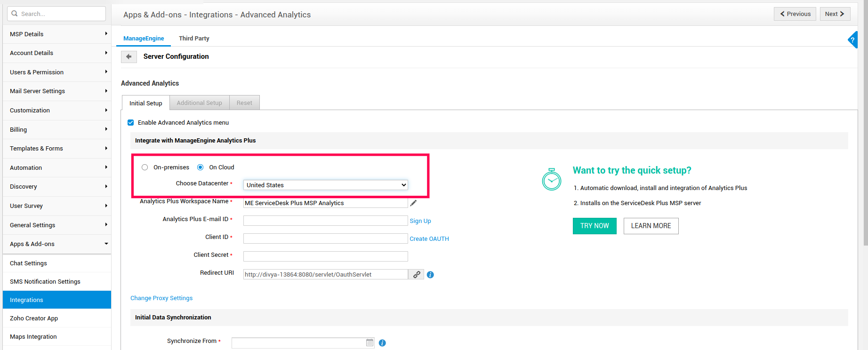Focus the sidebar Search field
Image resolution: width=868 pixels, height=350 pixels.
[56, 14]
